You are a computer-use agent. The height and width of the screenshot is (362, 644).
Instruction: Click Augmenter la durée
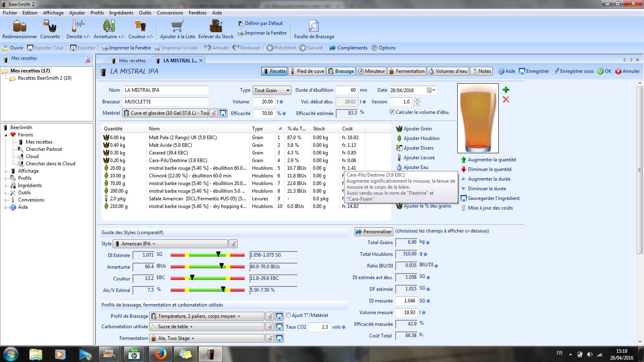tap(485, 179)
